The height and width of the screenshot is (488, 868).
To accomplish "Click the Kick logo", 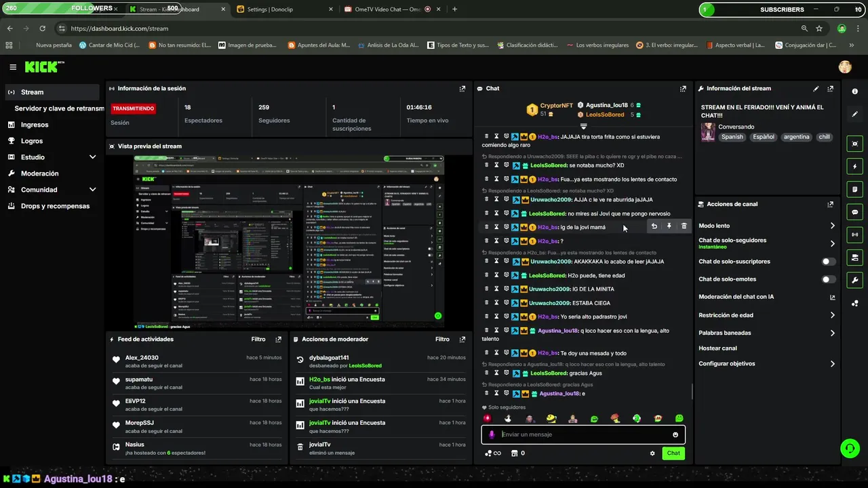I will [45, 67].
